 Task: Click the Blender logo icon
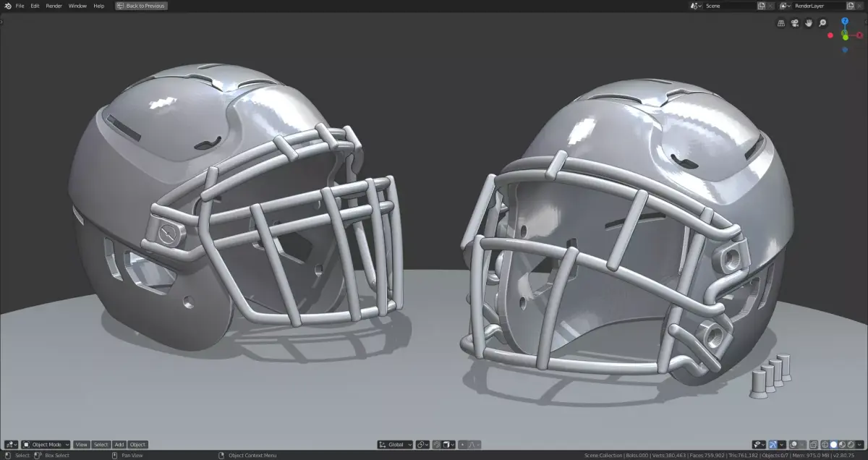(x=7, y=6)
